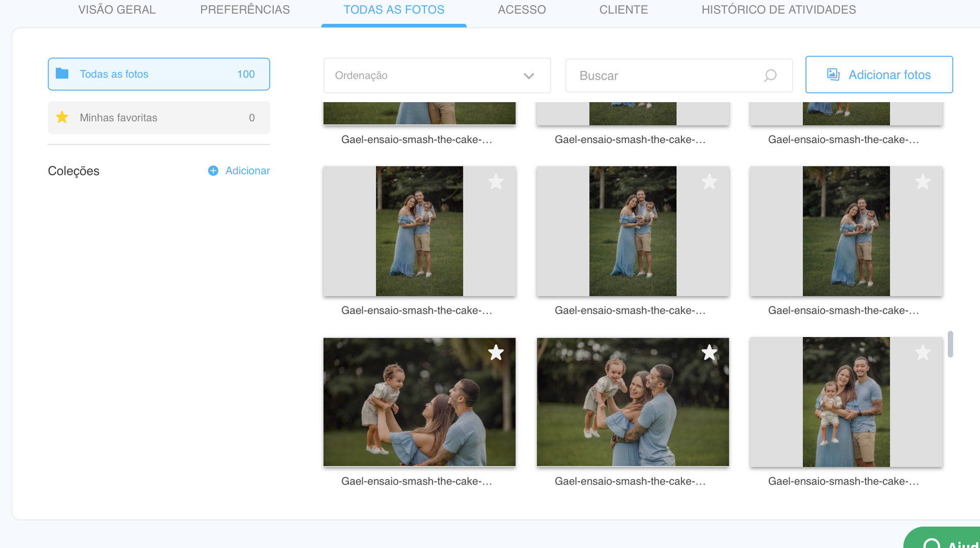Star the middle-row right portrait photo

pos(922,182)
